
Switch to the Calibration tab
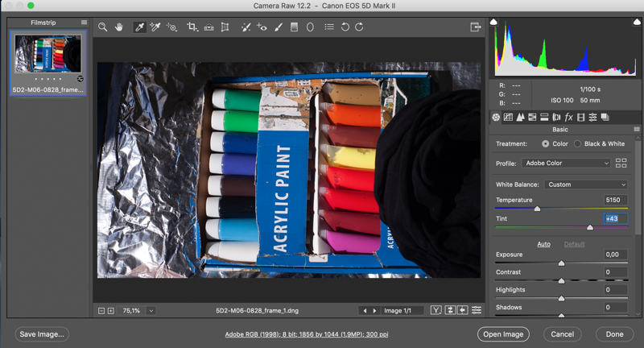coord(580,118)
